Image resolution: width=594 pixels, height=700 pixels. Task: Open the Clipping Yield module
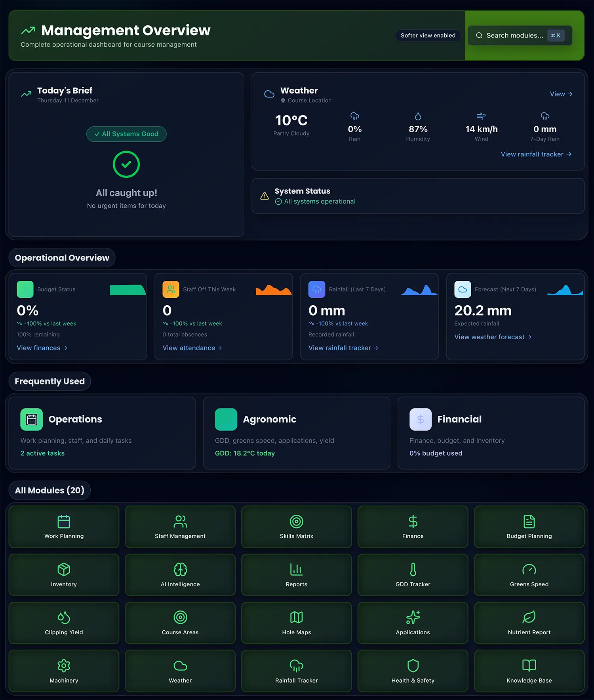coord(64,623)
